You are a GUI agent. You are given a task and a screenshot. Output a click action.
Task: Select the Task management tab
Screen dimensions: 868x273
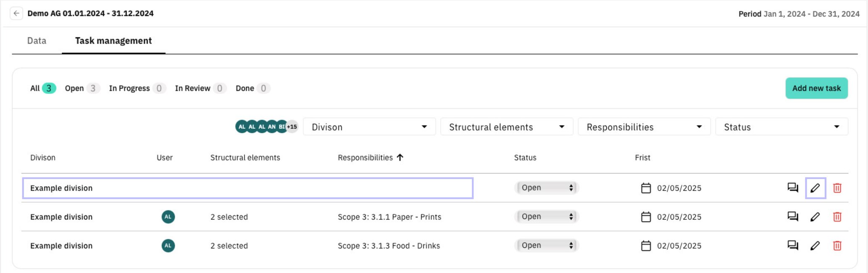pos(114,41)
